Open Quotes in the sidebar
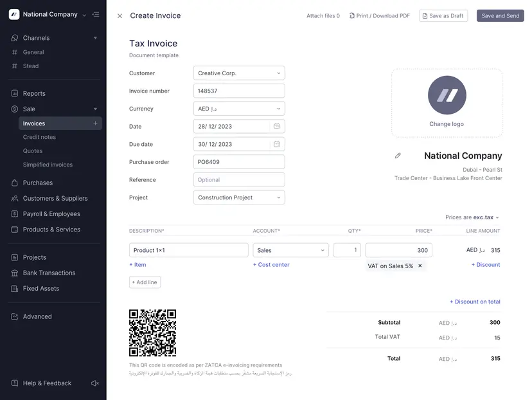 point(33,150)
